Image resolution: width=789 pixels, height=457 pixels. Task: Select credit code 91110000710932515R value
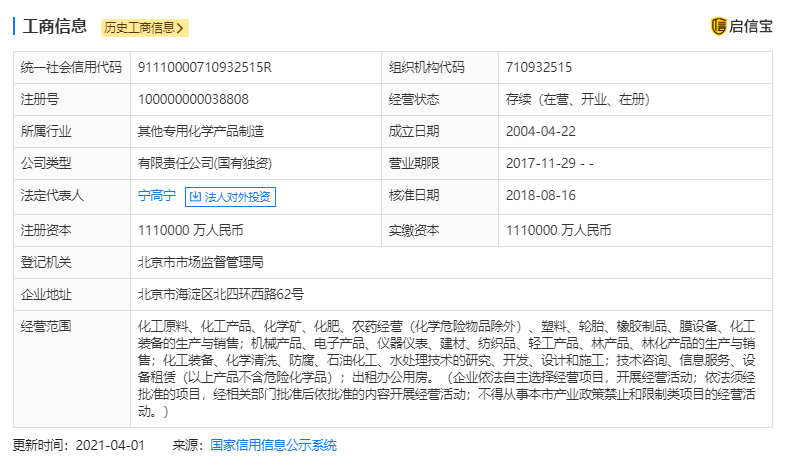pos(204,68)
